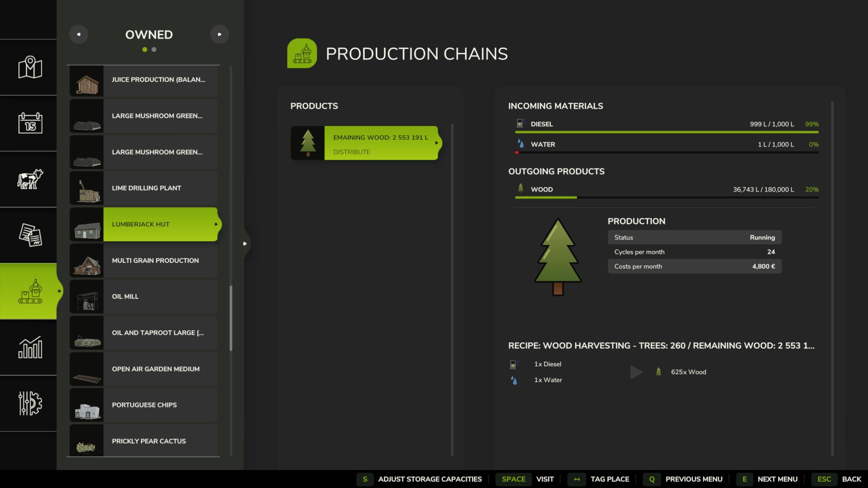Click the diesel fuel pump icon under Incoming Materials
Image resolution: width=868 pixels, height=488 pixels.
point(520,123)
